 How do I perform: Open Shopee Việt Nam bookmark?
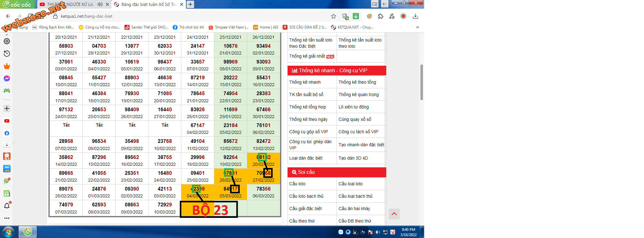pyautogui.click(x=229, y=27)
